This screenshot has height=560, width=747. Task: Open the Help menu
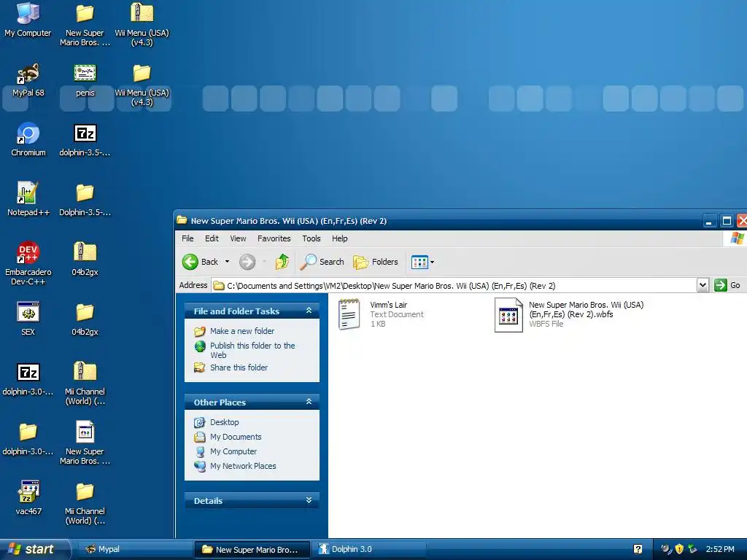pyautogui.click(x=340, y=238)
